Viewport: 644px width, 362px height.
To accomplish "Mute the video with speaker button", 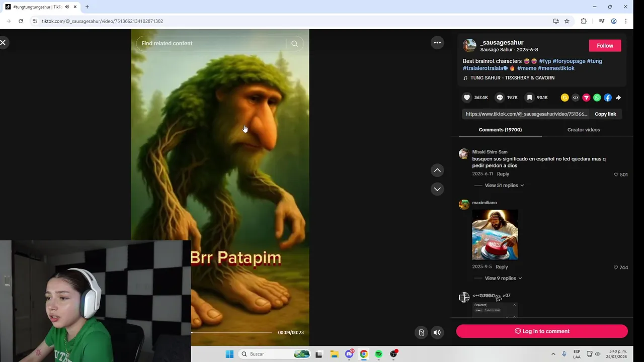I will 437,332.
